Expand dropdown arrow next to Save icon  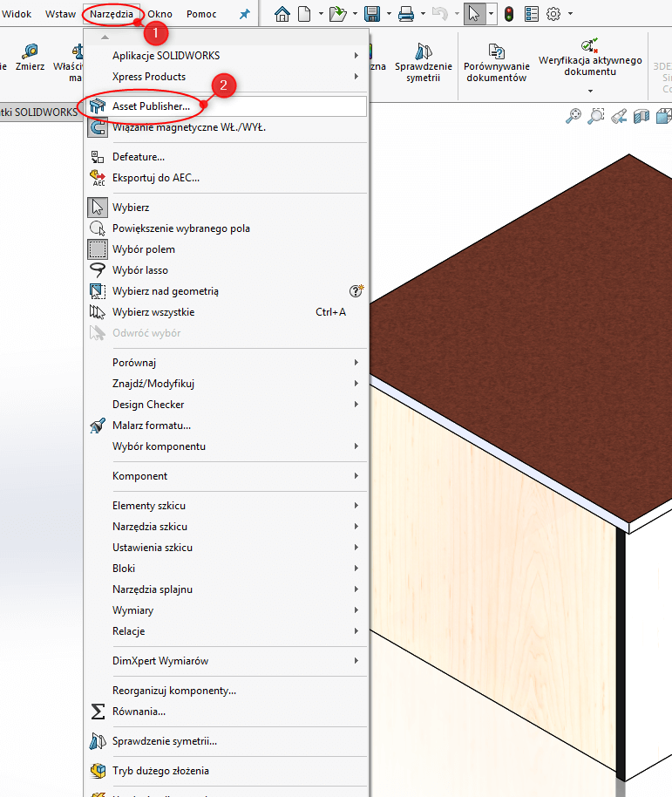click(x=389, y=14)
